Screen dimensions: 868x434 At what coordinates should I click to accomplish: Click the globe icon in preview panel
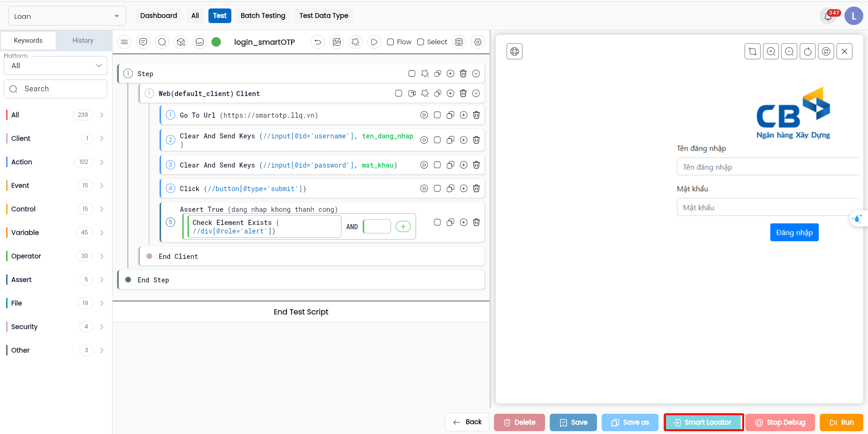(x=514, y=51)
